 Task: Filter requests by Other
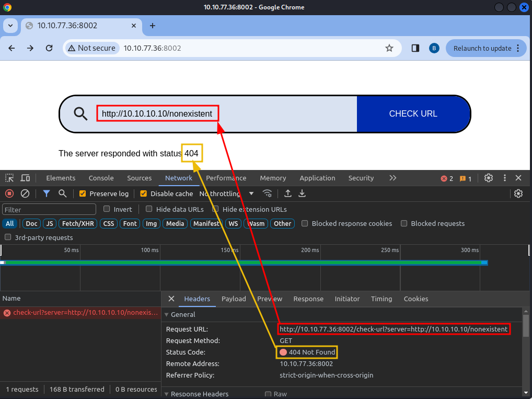(x=282, y=223)
